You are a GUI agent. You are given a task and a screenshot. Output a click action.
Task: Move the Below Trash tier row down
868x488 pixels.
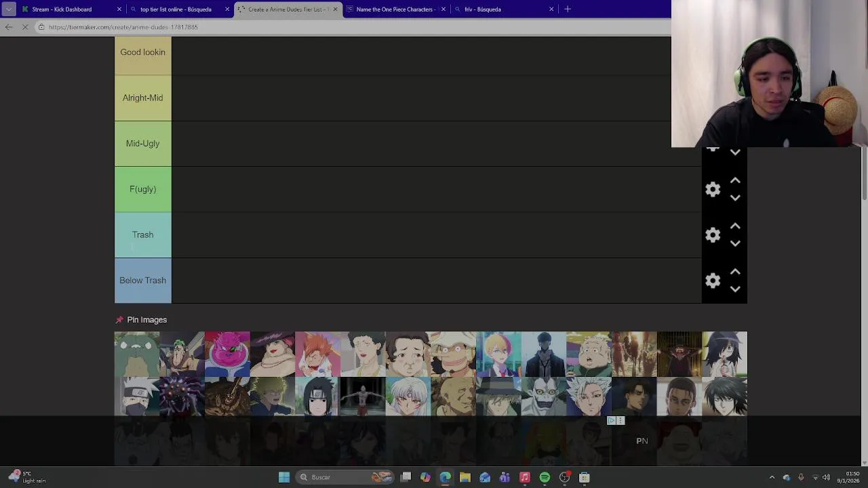coord(735,289)
